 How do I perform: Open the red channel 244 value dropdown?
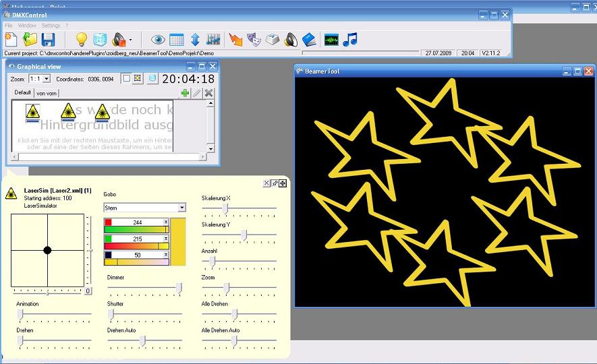point(166,222)
